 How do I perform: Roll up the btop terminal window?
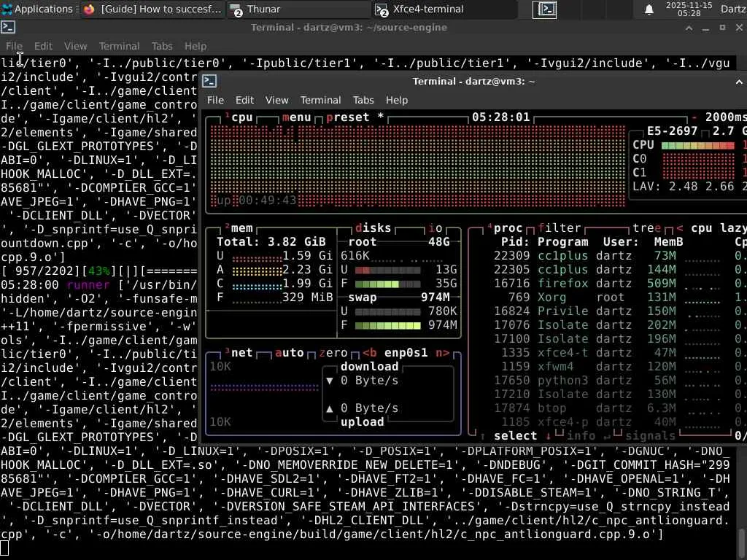(739, 82)
